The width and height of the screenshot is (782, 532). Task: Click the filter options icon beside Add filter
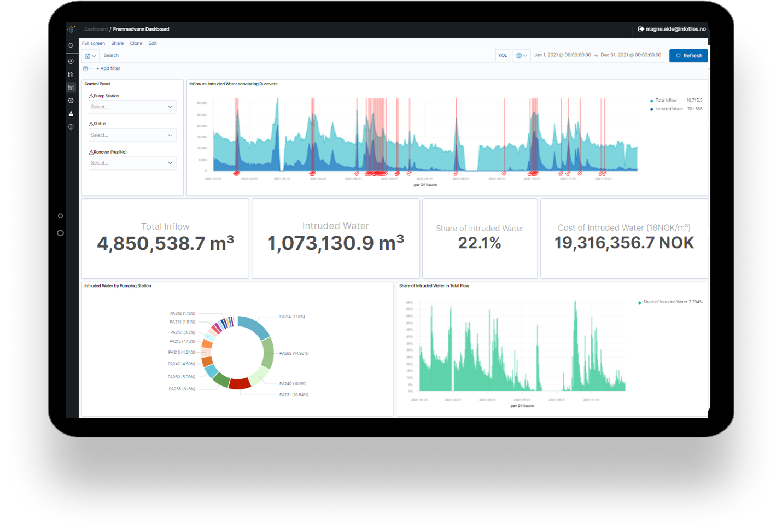[85, 68]
